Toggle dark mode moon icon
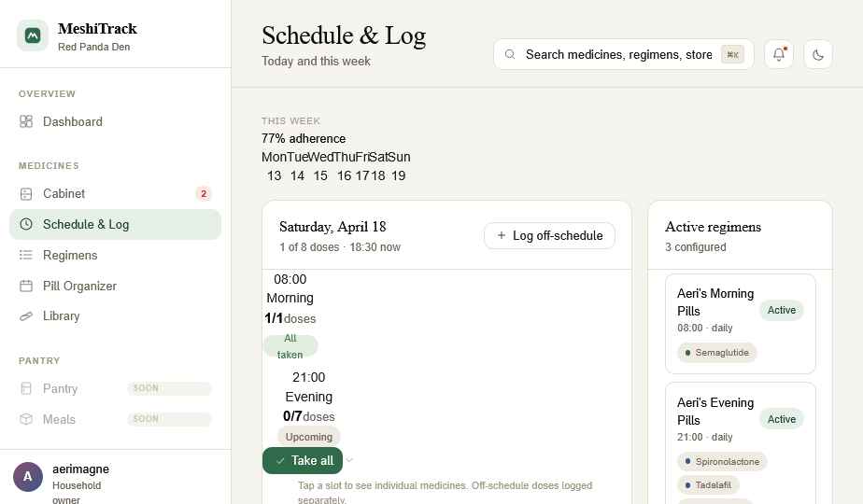 click(818, 54)
